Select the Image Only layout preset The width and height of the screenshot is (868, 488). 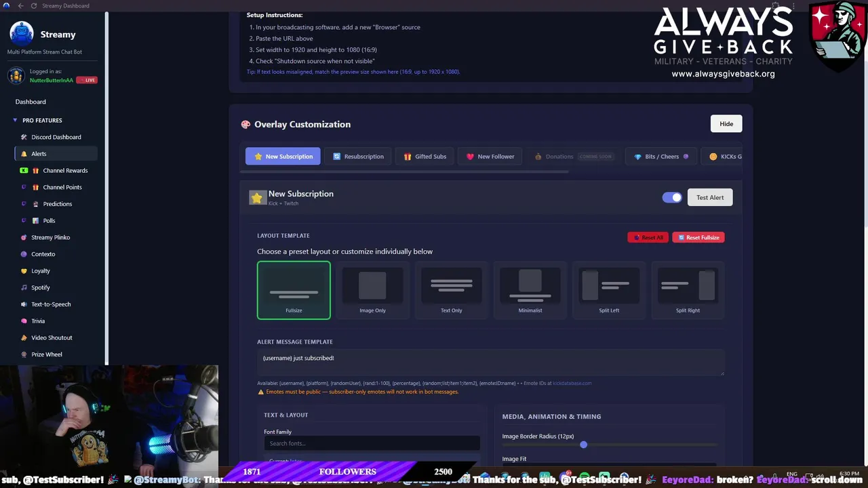372,290
